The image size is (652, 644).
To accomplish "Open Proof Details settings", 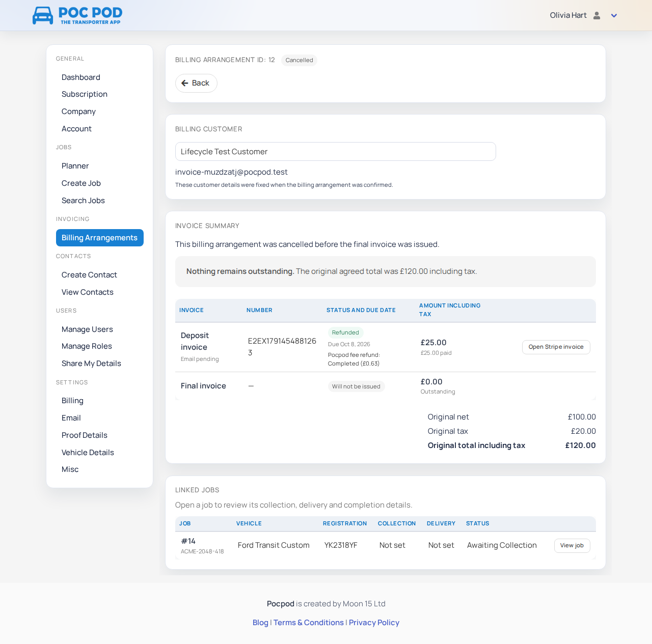I will pos(85,435).
